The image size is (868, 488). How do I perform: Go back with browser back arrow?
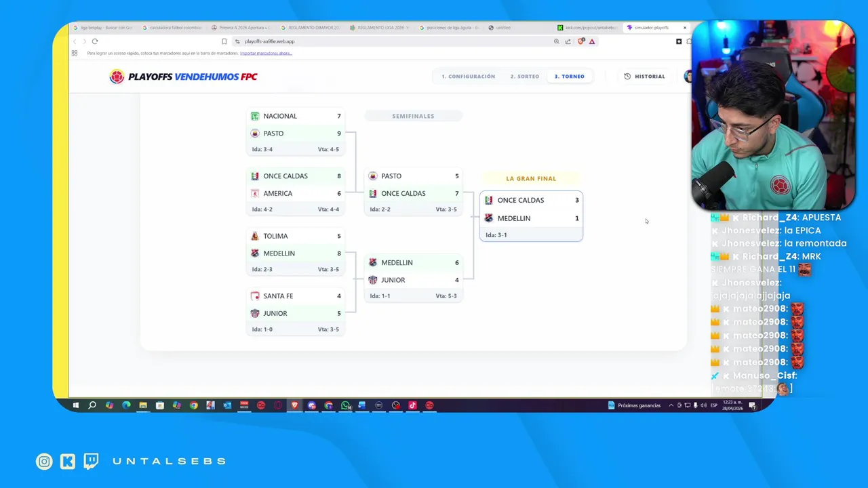75,41
